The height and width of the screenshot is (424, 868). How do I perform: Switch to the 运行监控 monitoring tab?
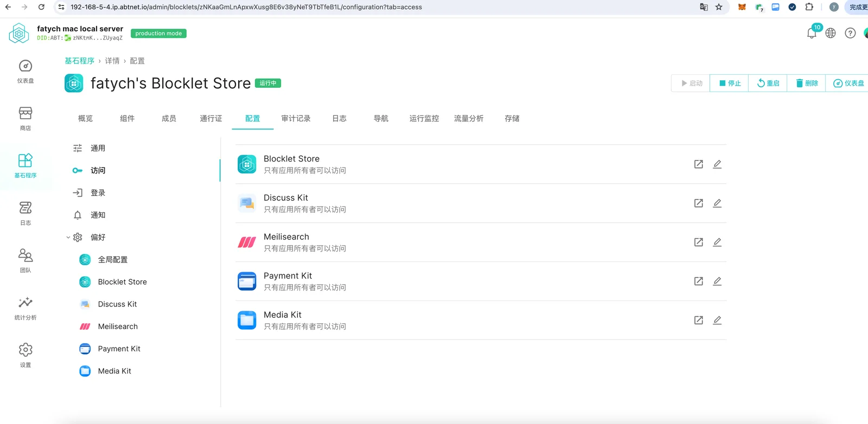click(x=424, y=118)
